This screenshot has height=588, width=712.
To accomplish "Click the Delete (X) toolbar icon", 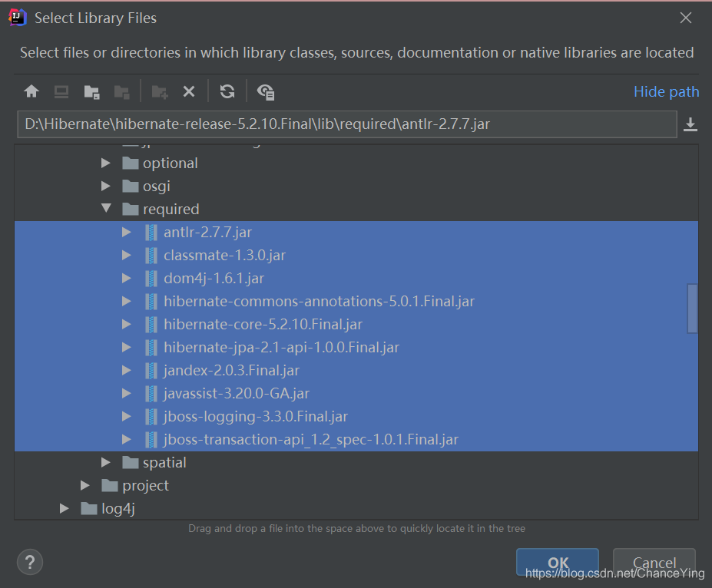I will (x=189, y=91).
